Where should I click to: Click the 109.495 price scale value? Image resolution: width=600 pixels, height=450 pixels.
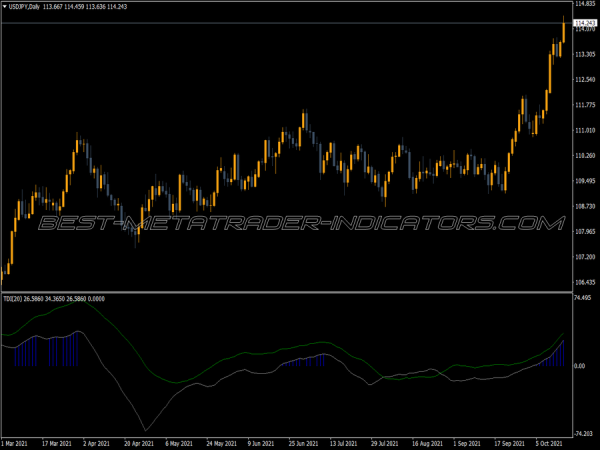point(585,181)
